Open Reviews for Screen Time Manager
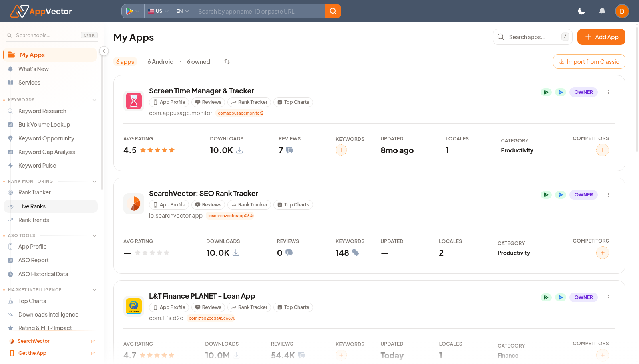The width and height of the screenshot is (639, 364). [x=208, y=102]
